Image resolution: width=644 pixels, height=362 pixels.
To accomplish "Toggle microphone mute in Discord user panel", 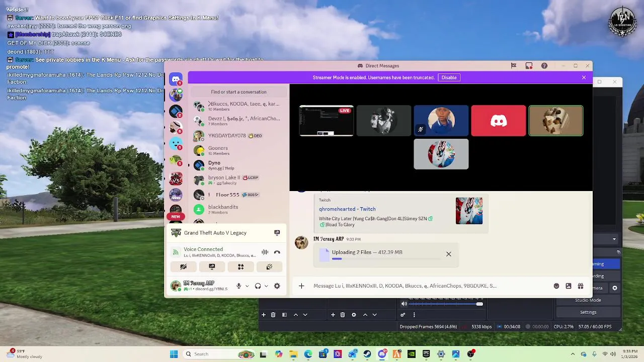I will [x=239, y=286].
